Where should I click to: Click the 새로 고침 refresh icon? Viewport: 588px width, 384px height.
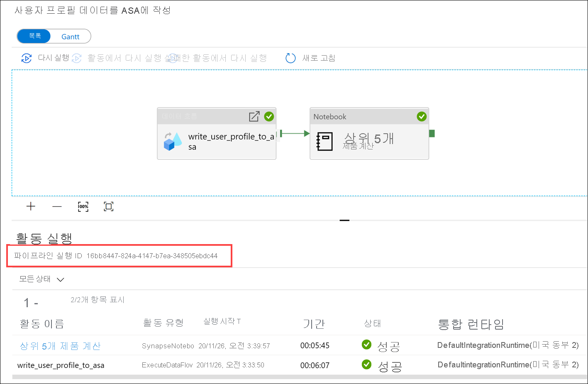click(290, 58)
